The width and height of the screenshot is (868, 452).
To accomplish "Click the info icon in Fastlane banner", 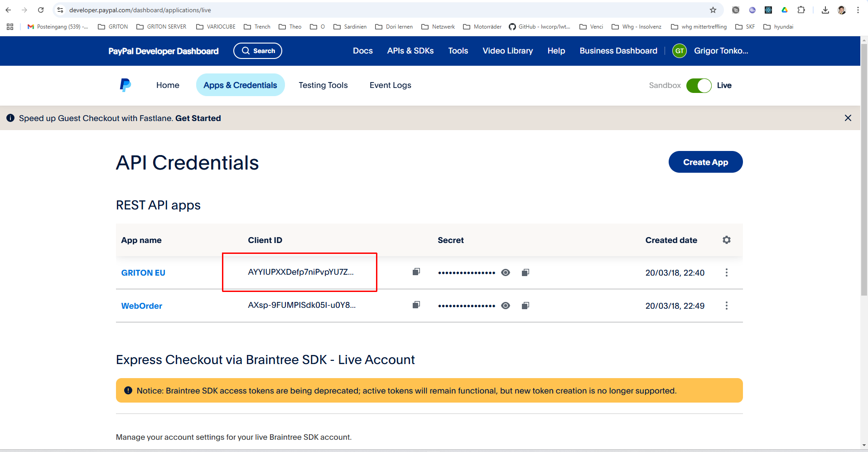I will (x=10, y=118).
